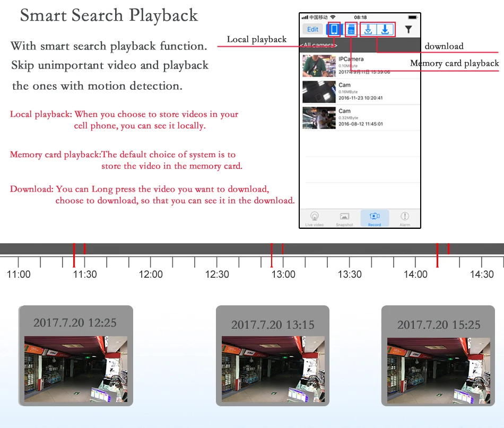Screen dimensions: 504x428
Task: Select the local phone playback icon
Action: (334, 29)
